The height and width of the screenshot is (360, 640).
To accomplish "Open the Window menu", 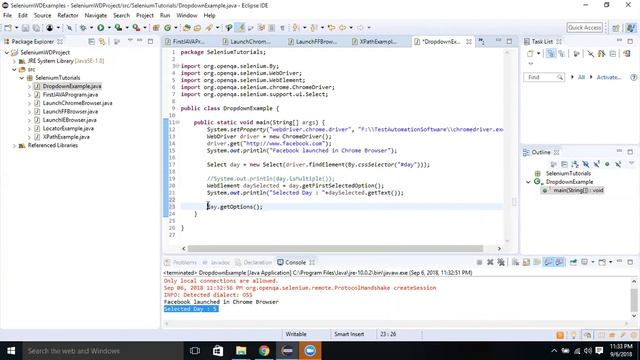I will pyautogui.click(x=187, y=16).
